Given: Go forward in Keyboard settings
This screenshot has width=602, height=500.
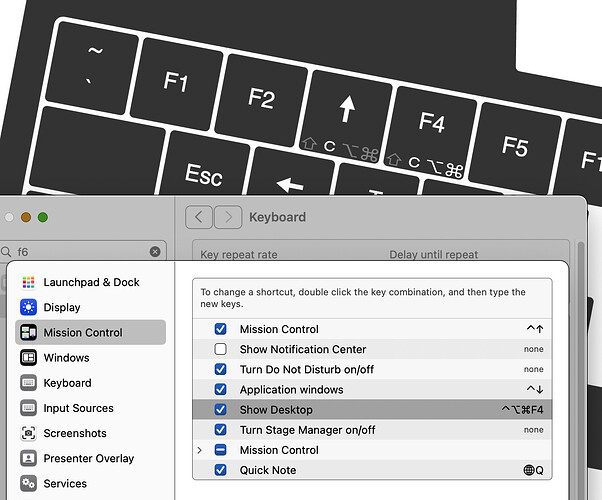Looking at the screenshot, I should 228,217.
